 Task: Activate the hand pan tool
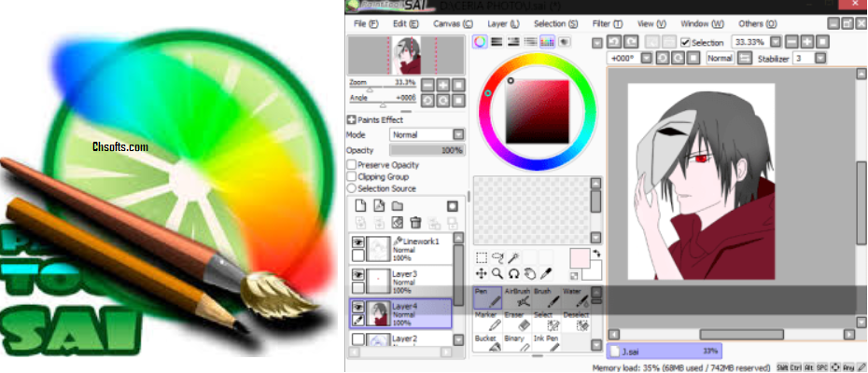pyautogui.click(x=530, y=273)
